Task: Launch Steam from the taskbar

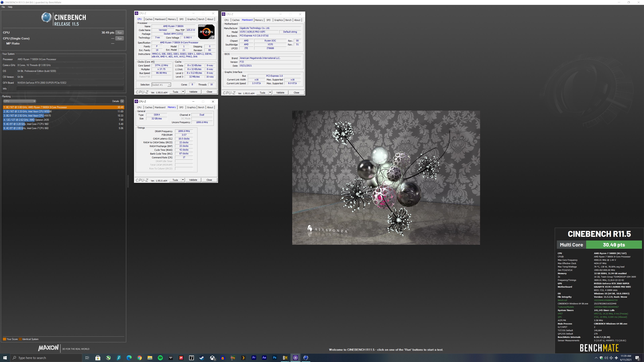Action: pyautogui.click(x=202, y=358)
